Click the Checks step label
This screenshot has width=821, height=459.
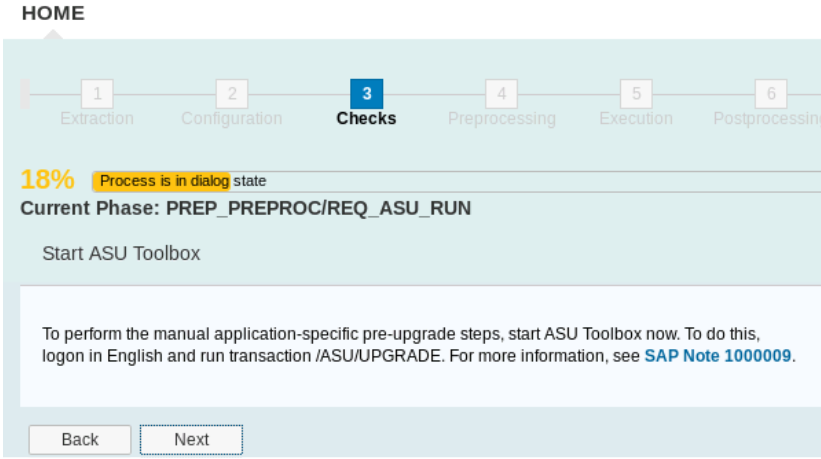point(367,118)
